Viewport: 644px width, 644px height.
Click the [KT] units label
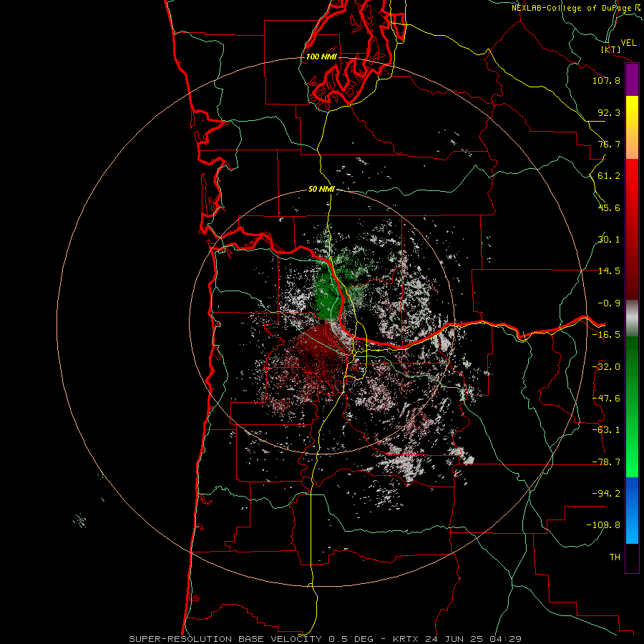coord(611,49)
